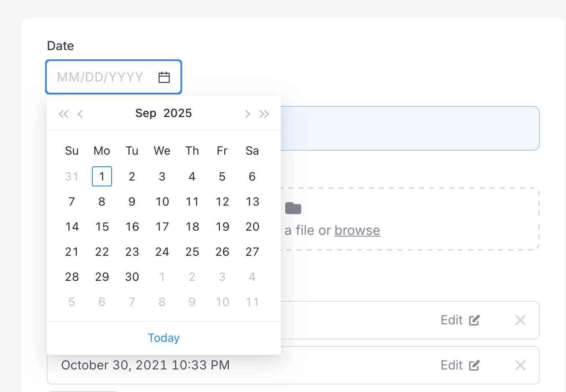Jump to next year with double-right chevron
The width and height of the screenshot is (566, 392).
[x=264, y=114]
